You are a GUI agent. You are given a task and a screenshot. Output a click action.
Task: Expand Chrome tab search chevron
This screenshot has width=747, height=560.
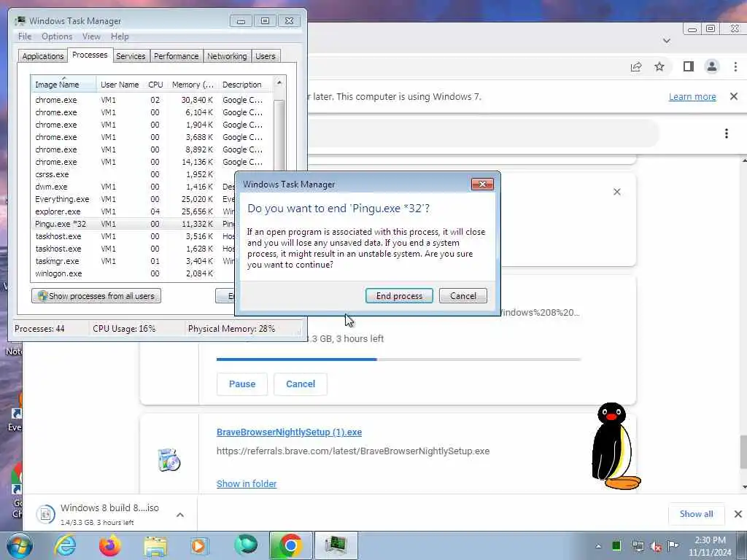[667, 41]
